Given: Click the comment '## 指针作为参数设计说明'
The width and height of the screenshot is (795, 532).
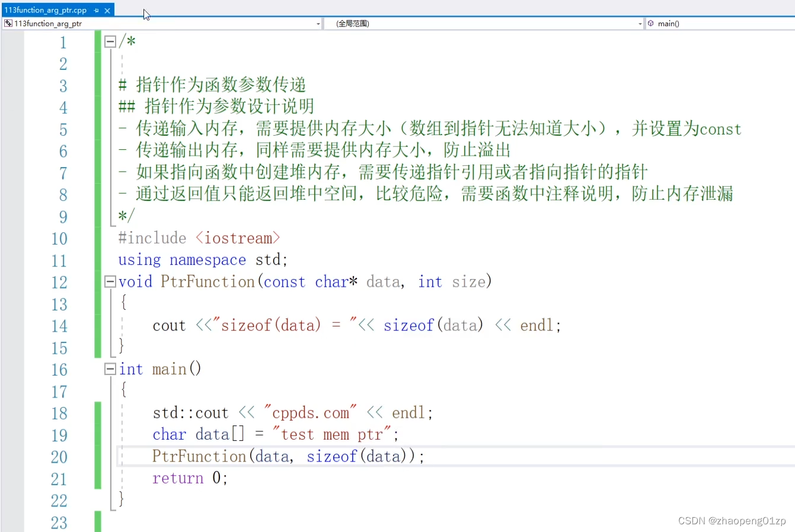Looking at the screenshot, I should point(216,107).
